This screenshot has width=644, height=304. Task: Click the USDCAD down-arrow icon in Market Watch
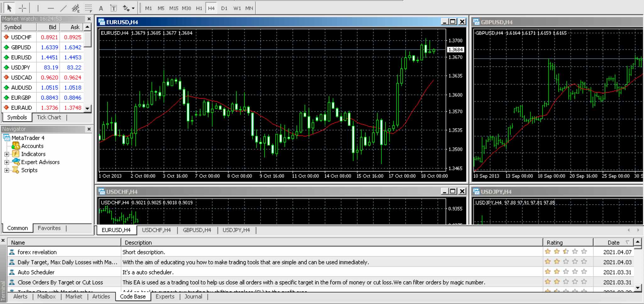pos(6,77)
